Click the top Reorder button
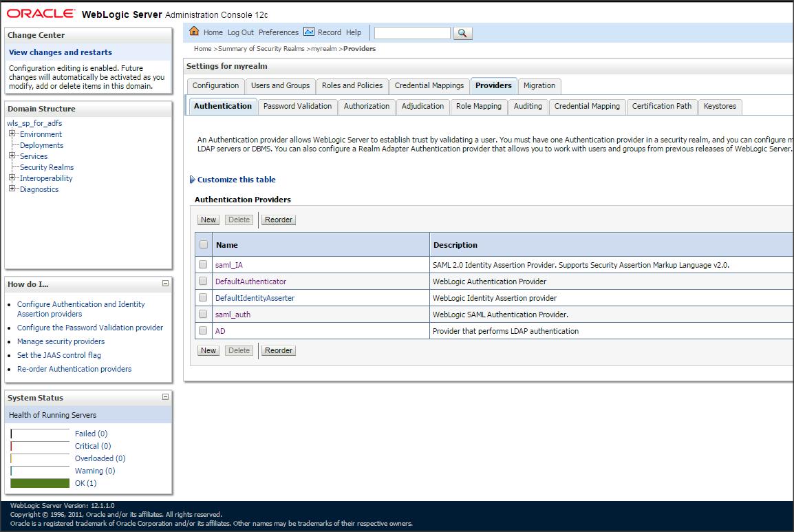 click(279, 220)
